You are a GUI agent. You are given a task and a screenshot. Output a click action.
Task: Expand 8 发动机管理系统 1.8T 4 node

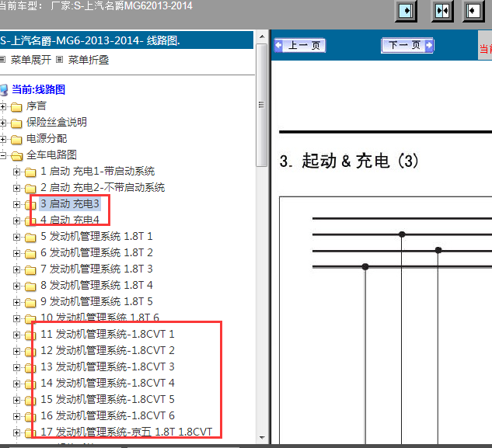pyautogui.click(x=16, y=286)
